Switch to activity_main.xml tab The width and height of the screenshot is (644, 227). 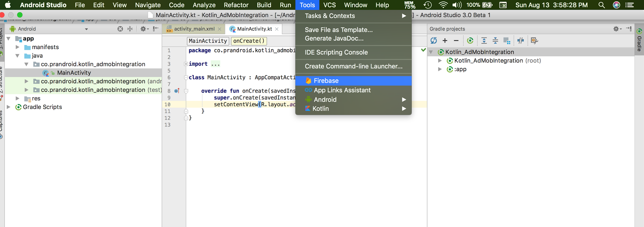194,29
